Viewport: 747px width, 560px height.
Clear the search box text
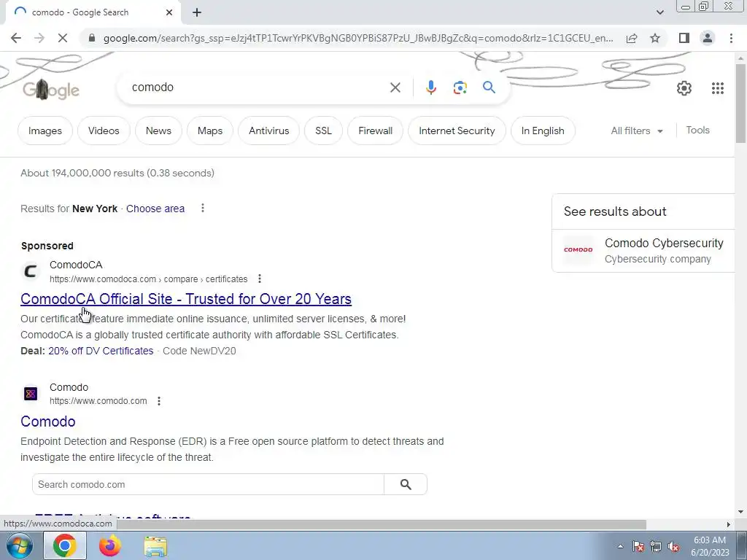[x=395, y=87]
